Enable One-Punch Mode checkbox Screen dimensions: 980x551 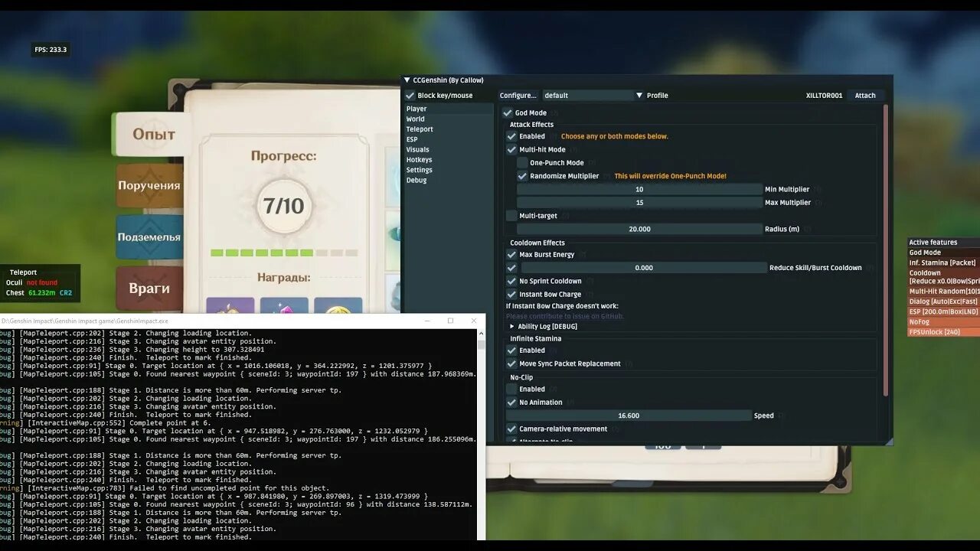coord(522,162)
